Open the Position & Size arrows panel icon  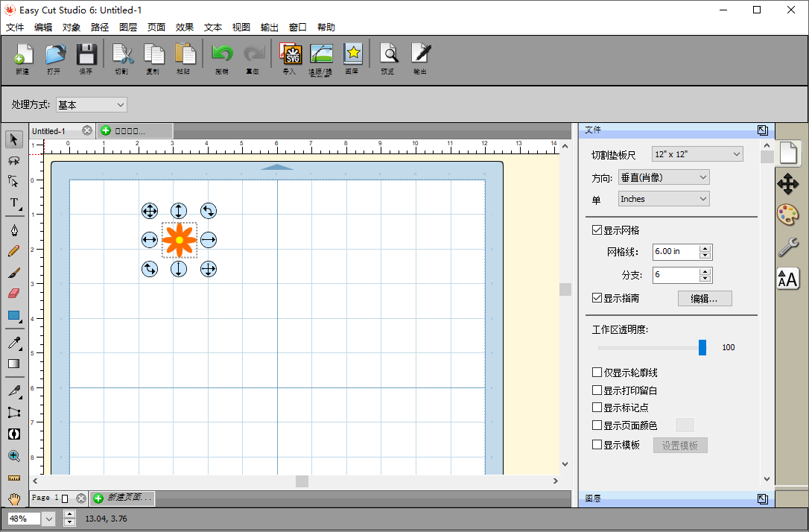point(788,184)
